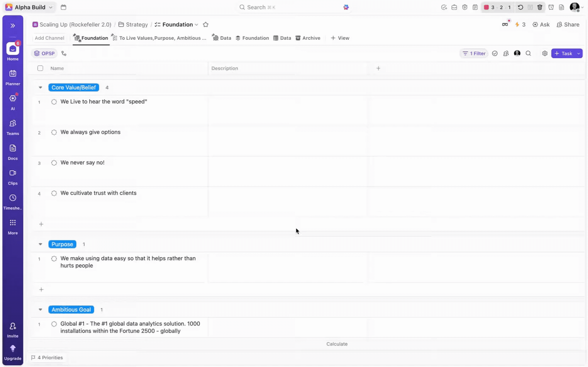Open the pomodoro timer icon in top bar
Screen dimensions: 588x367
[465, 7]
